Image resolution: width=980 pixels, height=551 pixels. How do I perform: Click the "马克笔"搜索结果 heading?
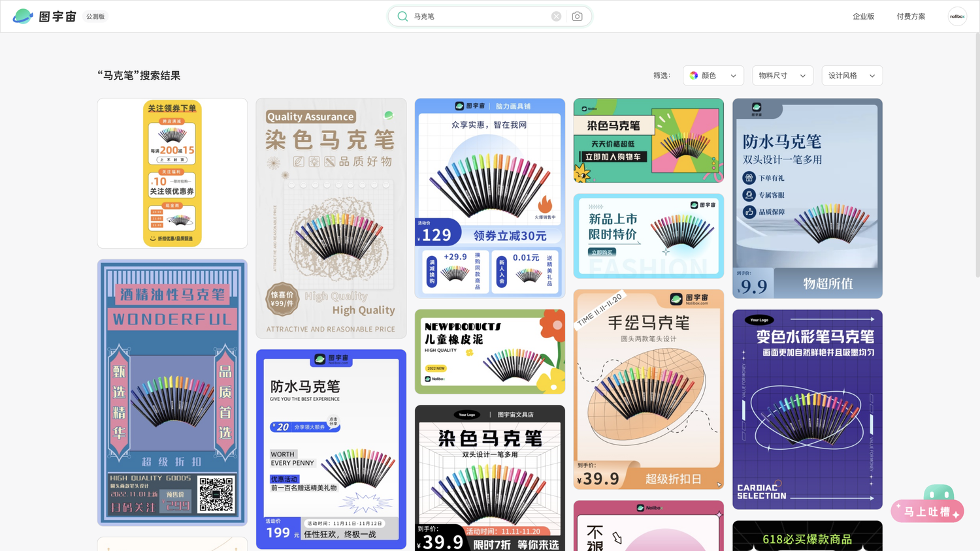(x=139, y=76)
